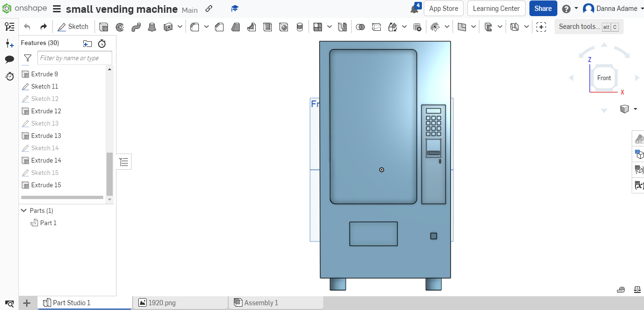This screenshot has height=310, width=644.
Task: Select the Fillet tool
Action: coord(195,27)
